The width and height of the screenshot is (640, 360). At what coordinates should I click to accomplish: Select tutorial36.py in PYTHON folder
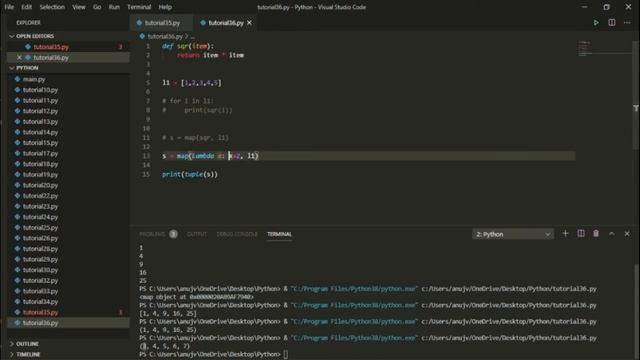point(69,323)
